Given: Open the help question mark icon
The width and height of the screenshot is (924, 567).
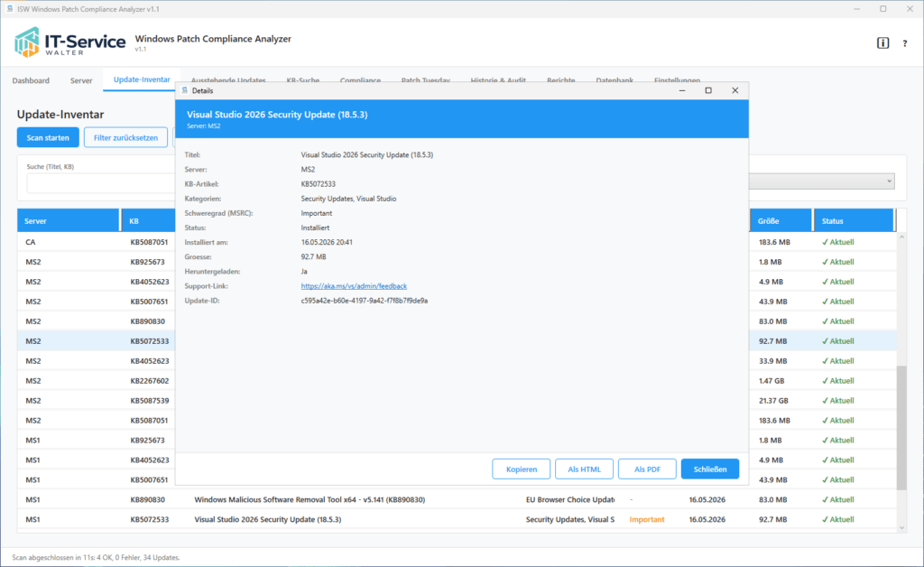Looking at the screenshot, I should click(904, 43).
